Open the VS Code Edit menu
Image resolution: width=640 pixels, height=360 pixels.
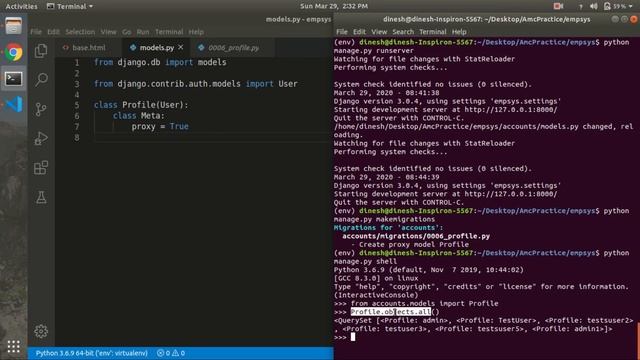[x=53, y=32]
